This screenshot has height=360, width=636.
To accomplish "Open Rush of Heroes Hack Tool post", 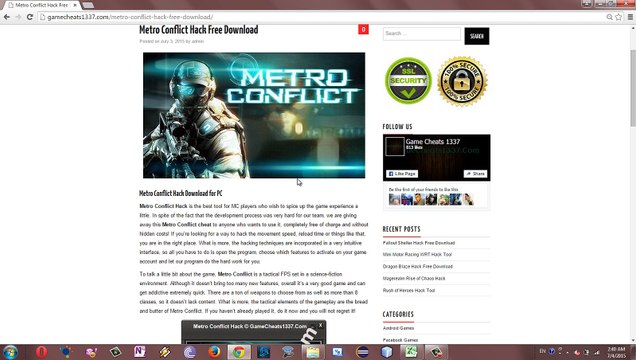I will (409, 290).
